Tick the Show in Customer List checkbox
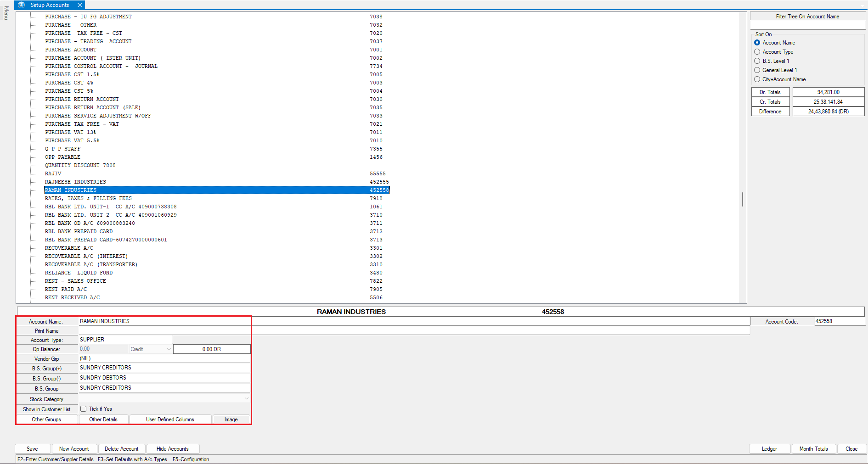868x464 pixels. 84,409
